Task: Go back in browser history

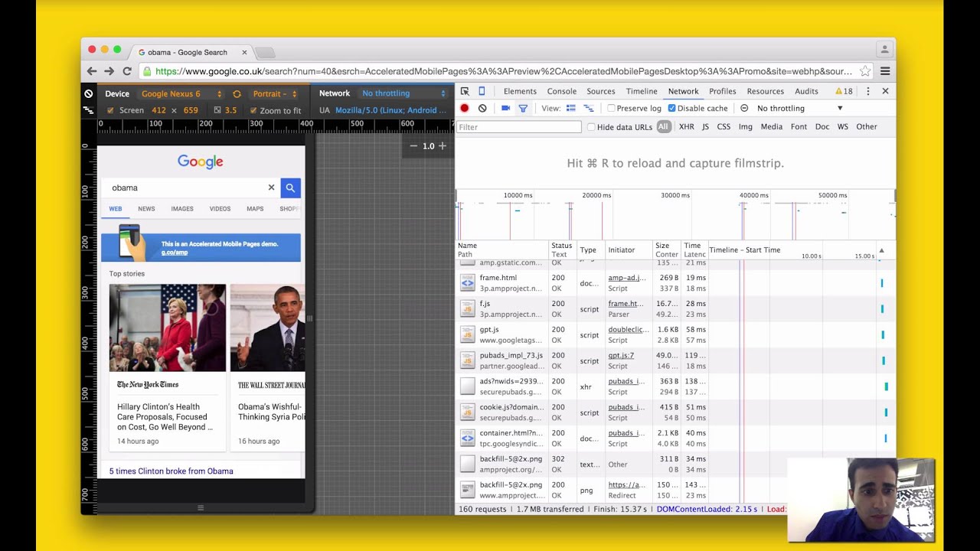Action: pos(92,71)
